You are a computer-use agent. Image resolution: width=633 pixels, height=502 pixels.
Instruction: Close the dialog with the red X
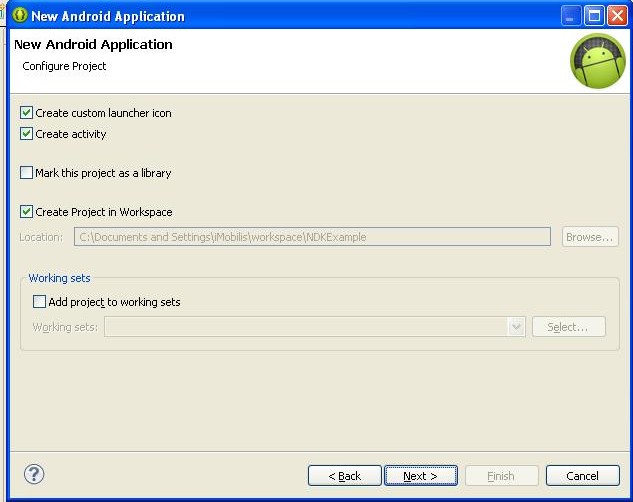tap(618, 16)
